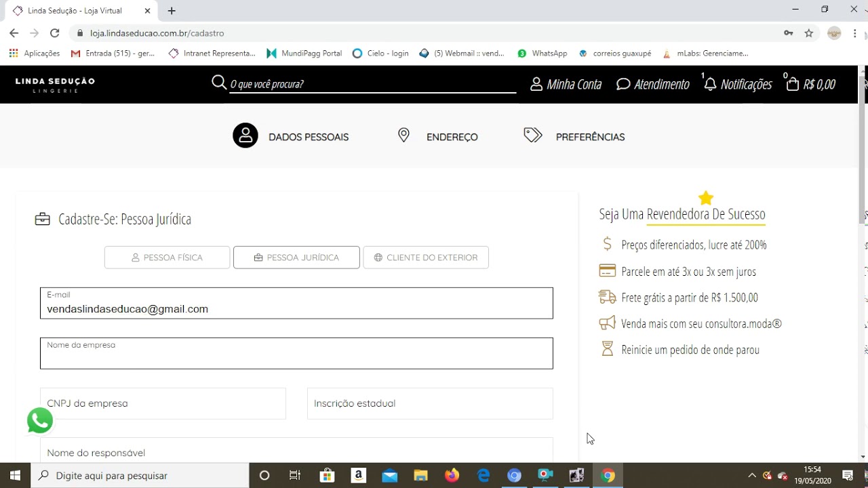This screenshot has width=868, height=488.
Task: Open File Explorer from the taskbar
Action: 420,475
